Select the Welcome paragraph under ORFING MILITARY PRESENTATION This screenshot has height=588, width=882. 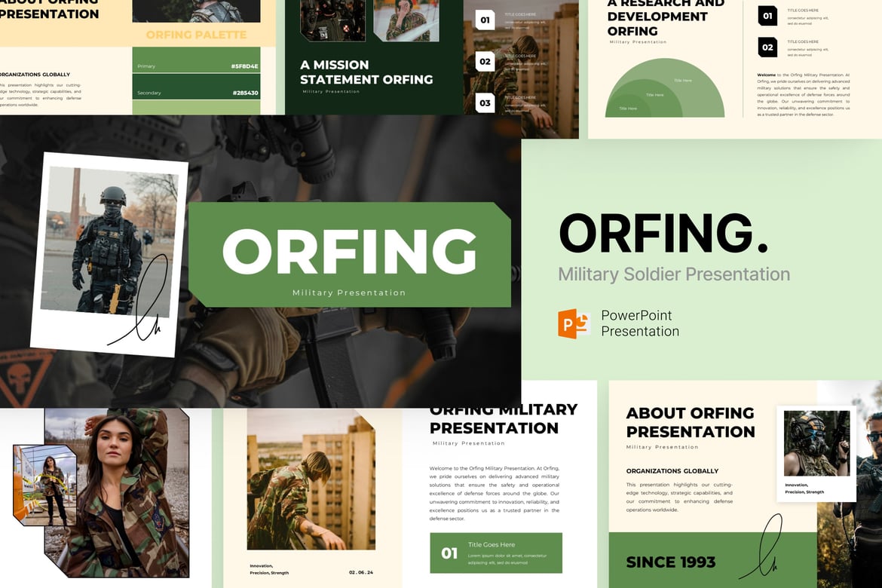tap(495, 494)
